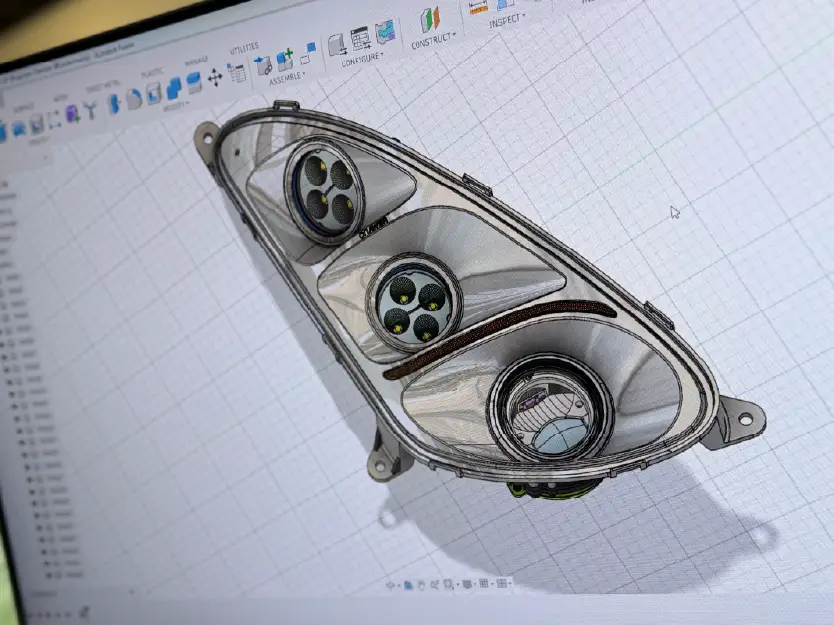Select the Combine blue bodies icon

pos(174,88)
